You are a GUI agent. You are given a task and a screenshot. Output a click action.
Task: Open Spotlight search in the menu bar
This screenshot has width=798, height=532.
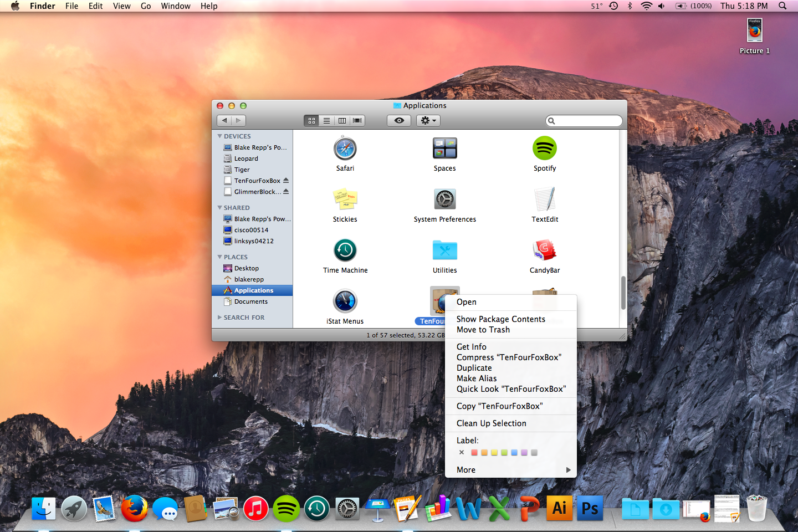(782, 6)
